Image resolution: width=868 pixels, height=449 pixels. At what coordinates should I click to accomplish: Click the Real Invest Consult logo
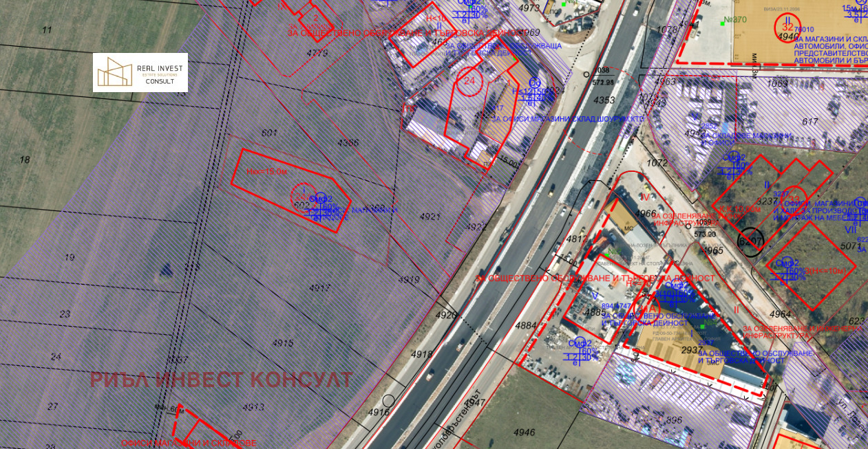point(140,72)
